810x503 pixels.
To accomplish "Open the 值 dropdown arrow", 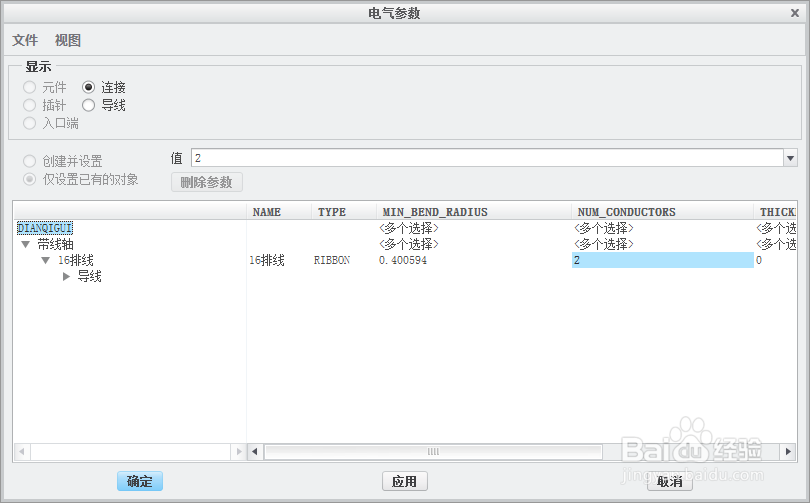I will point(790,158).
